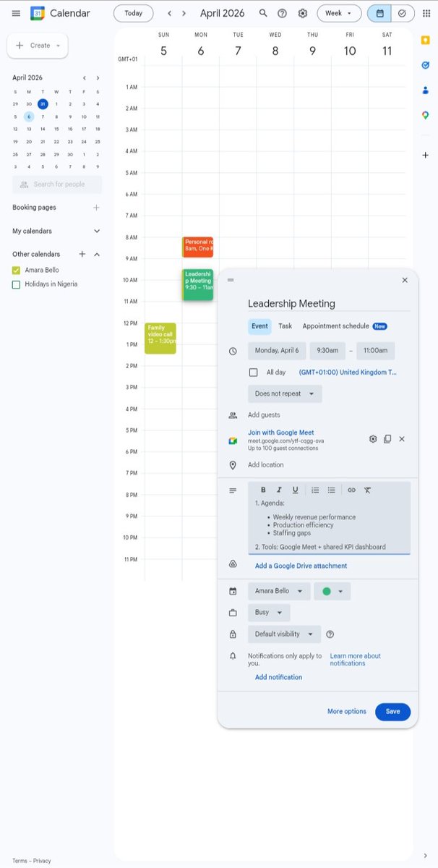This screenshot has height=868, width=438.
Task: Open the Google apps grid
Action: (426, 13)
